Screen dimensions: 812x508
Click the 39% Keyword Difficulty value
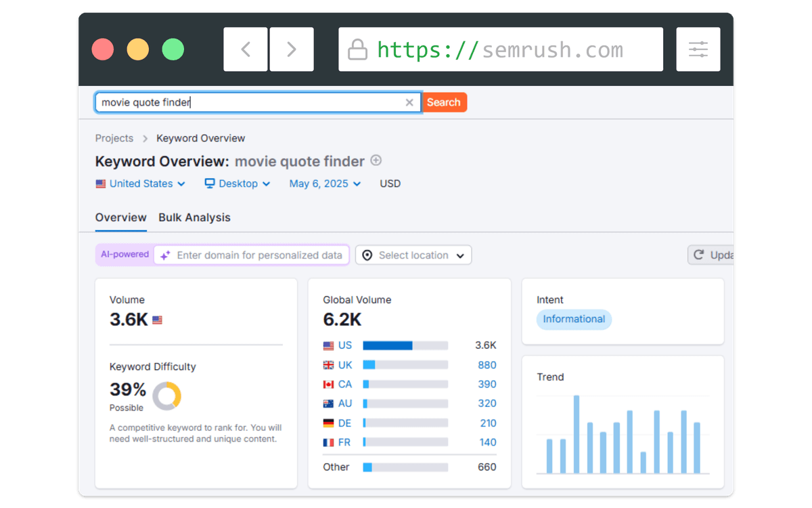pyautogui.click(x=128, y=389)
